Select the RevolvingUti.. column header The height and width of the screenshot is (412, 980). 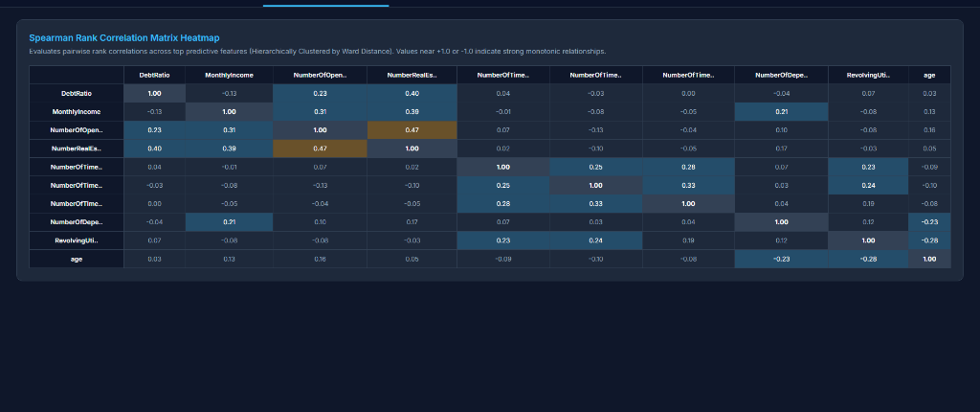(x=868, y=75)
